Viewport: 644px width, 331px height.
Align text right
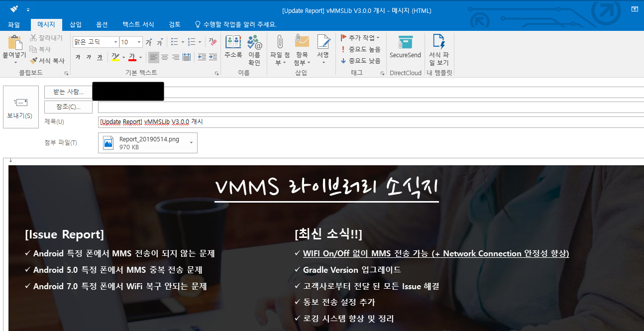176,57
